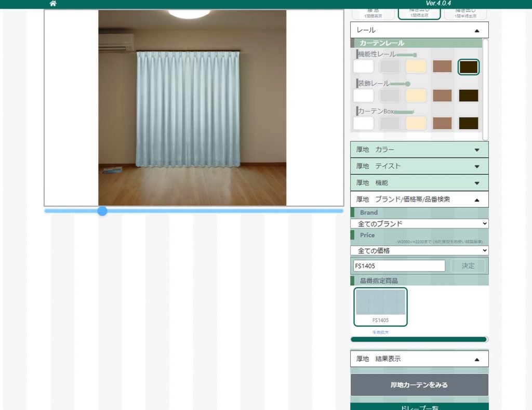Collapse the 厚地 結果表示 section
This screenshot has height=410, width=532.
(419, 359)
